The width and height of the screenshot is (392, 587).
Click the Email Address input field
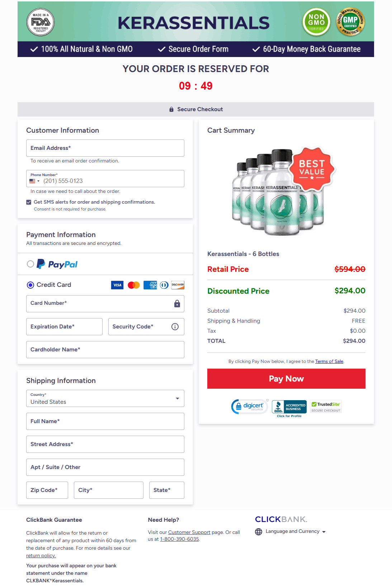click(105, 148)
